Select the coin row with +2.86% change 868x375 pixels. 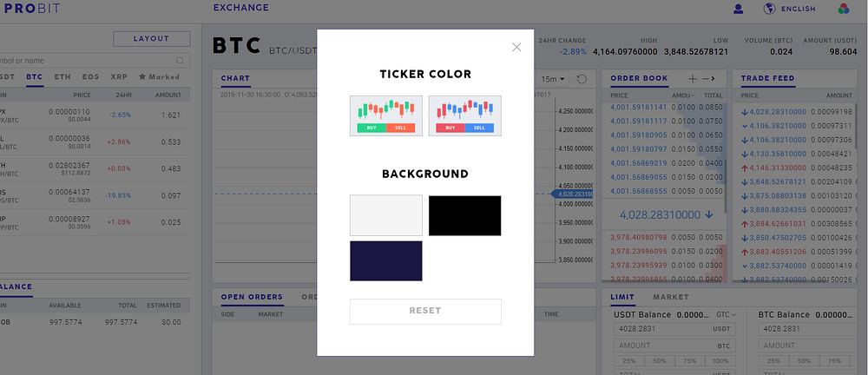pos(95,141)
